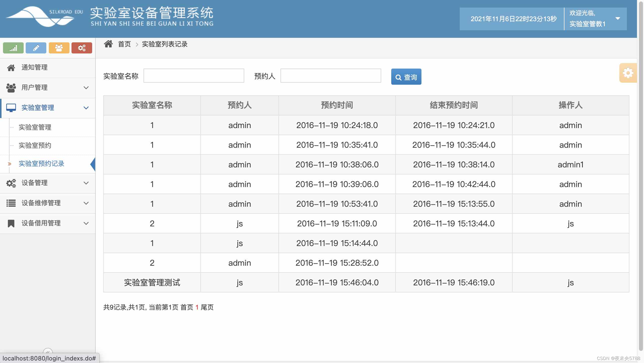Click the green signal bars shortcut button
The width and height of the screenshot is (644, 363).
pos(13,48)
